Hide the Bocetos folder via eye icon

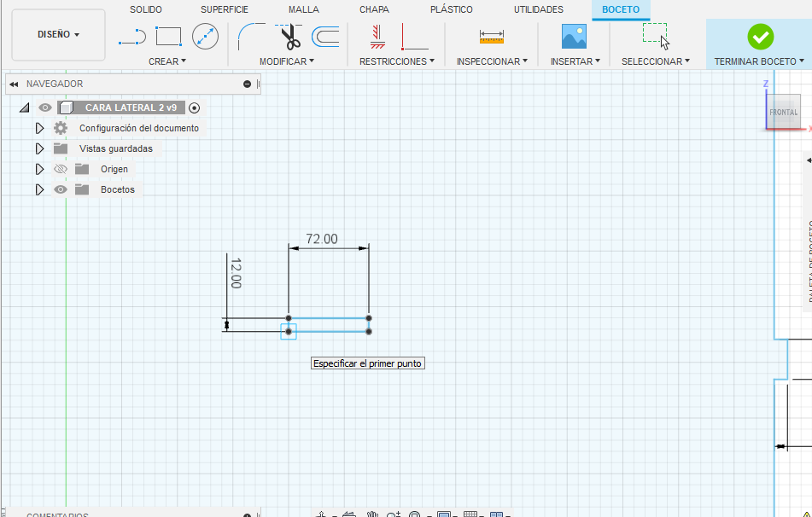pos(61,189)
